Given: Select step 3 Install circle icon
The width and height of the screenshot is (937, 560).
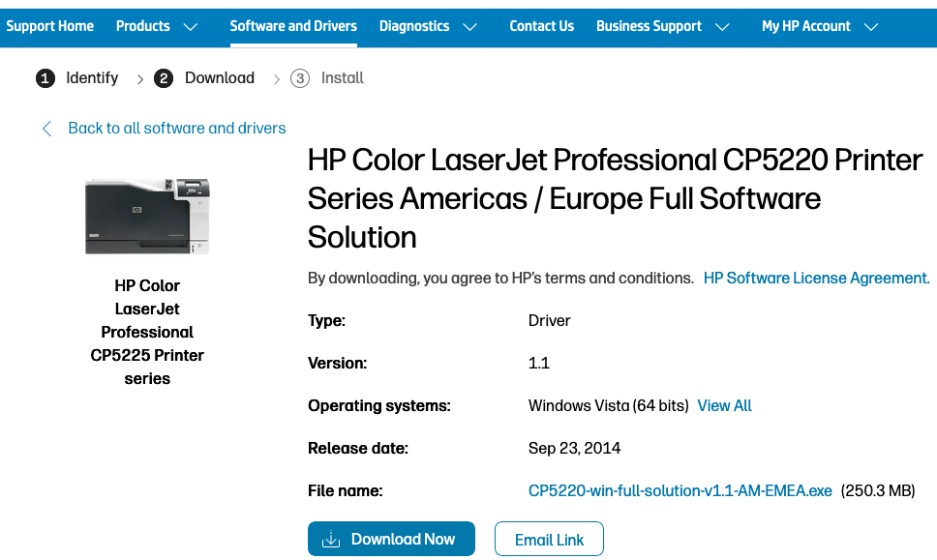Looking at the screenshot, I should click(x=300, y=78).
